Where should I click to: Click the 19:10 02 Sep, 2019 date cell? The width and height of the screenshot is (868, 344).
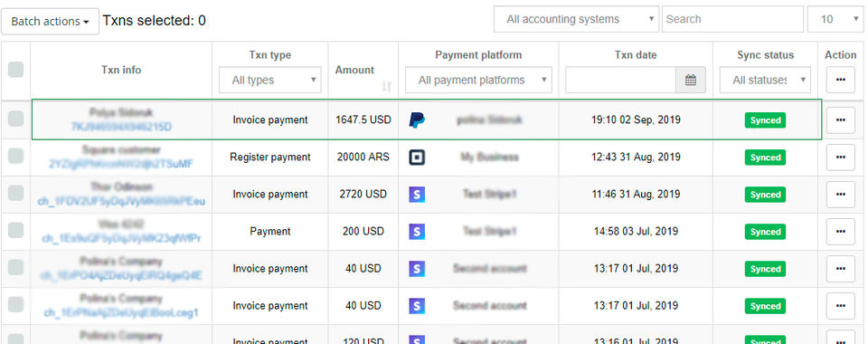tap(636, 119)
